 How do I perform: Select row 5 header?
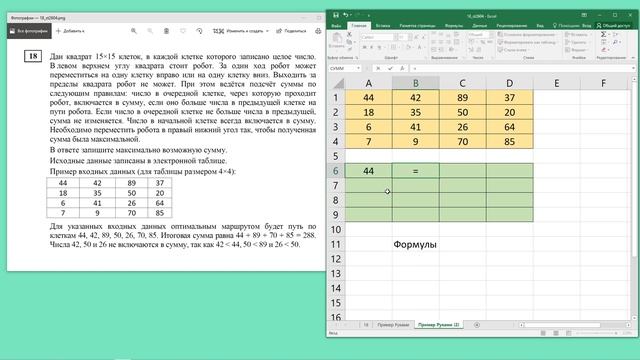pyautogui.click(x=336, y=156)
